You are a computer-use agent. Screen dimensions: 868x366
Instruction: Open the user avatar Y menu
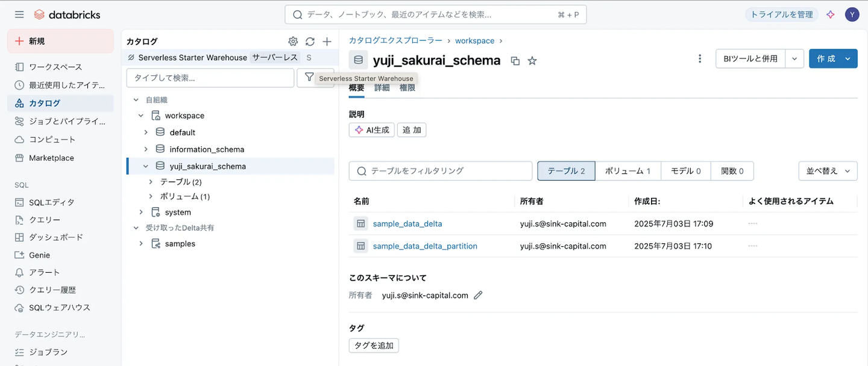pos(852,14)
